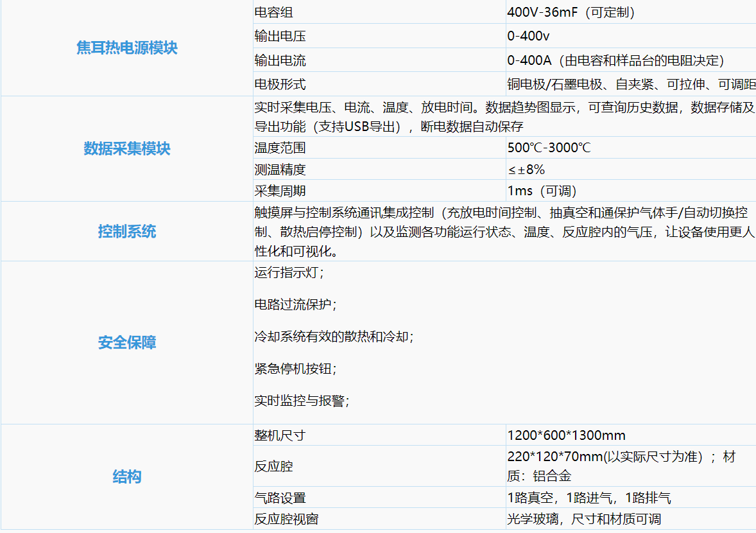The height and width of the screenshot is (533, 756).
Task: Select the 0-400v output voltage value
Action: (528, 37)
